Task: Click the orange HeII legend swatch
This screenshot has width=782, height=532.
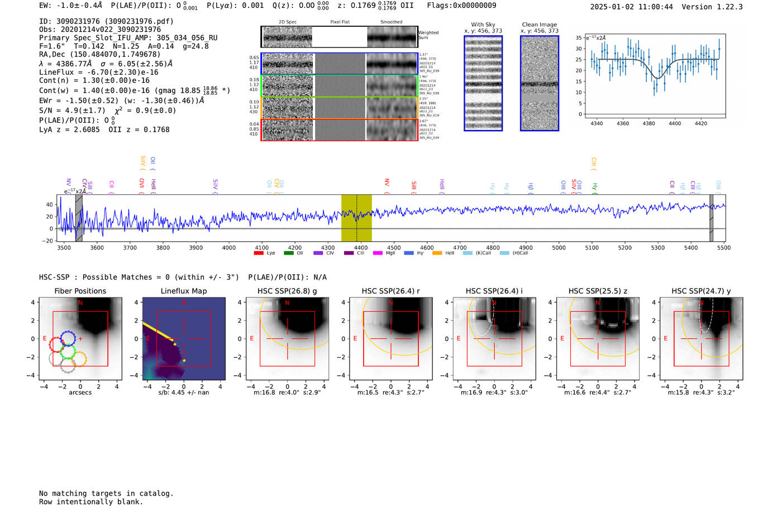Action: [437, 253]
